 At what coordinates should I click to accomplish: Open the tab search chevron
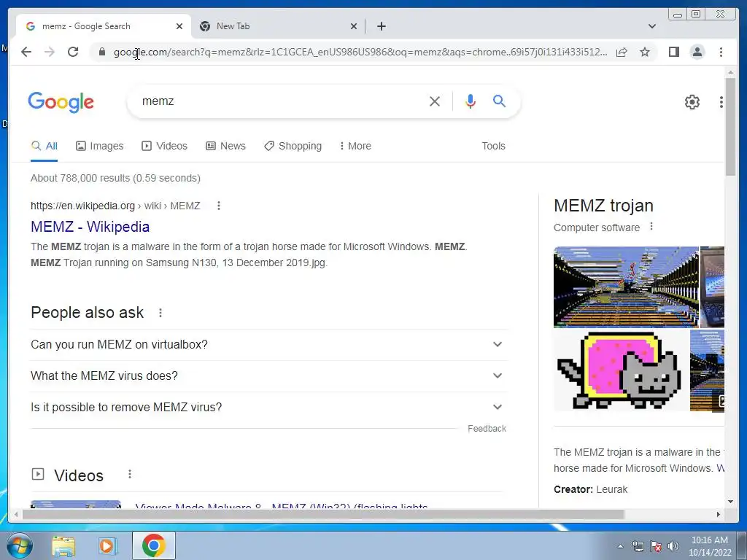pyautogui.click(x=652, y=26)
